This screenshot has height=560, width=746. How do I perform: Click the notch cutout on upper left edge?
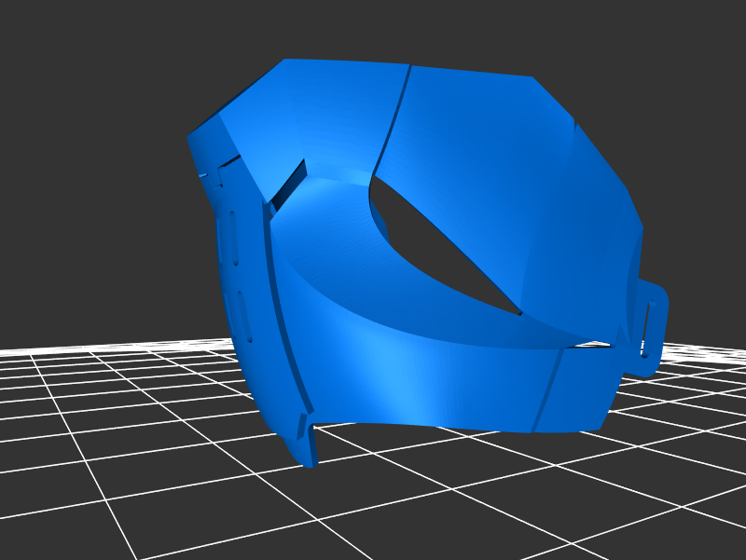213,172
